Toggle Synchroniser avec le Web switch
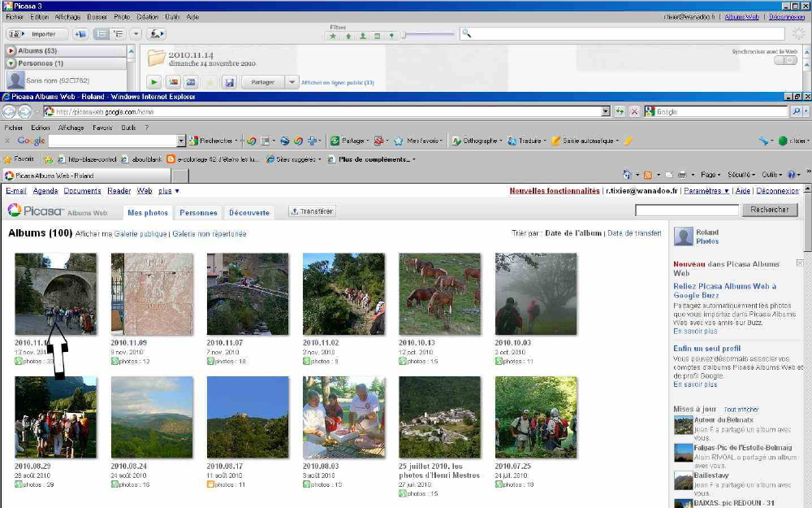812x508 pixels. click(785, 61)
